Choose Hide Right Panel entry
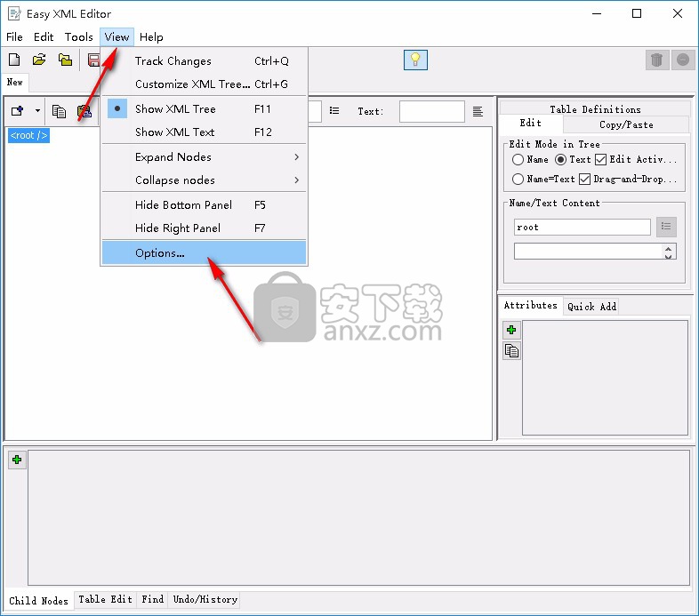Screen dimensions: 699x616 [205, 228]
